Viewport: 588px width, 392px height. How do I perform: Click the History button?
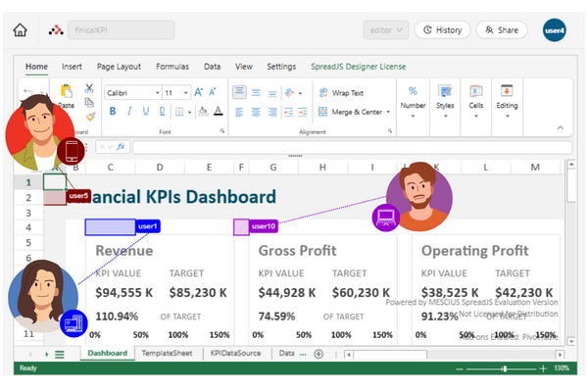442,30
